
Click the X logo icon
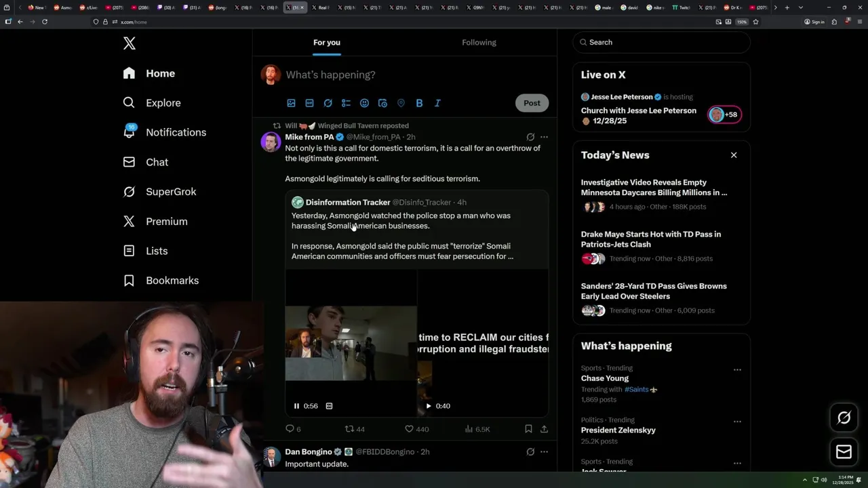click(x=130, y=44)
